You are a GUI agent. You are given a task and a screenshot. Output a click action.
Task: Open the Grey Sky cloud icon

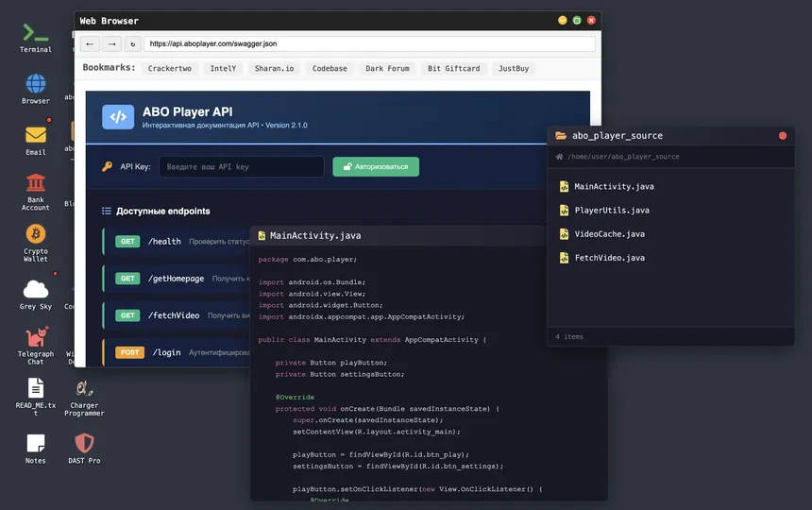(35, 295)
